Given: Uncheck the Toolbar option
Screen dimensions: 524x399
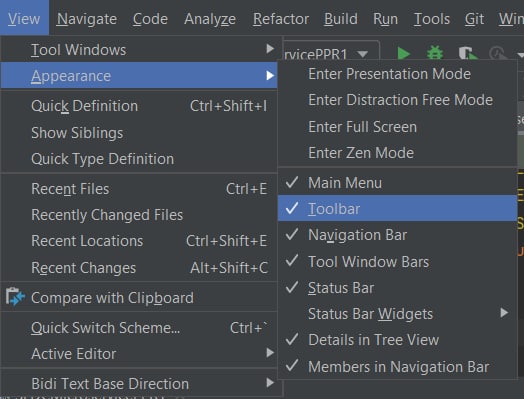Looking at the screenshot, I should coord(398,209).
